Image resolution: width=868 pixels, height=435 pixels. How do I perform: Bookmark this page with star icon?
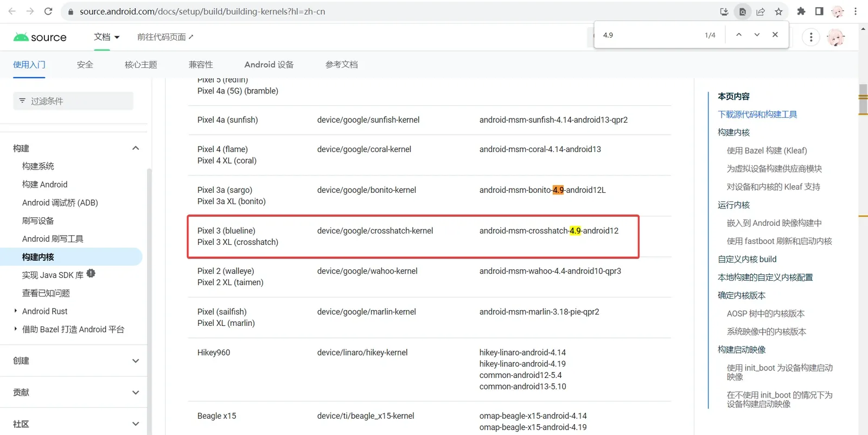(x=778, y=11)
